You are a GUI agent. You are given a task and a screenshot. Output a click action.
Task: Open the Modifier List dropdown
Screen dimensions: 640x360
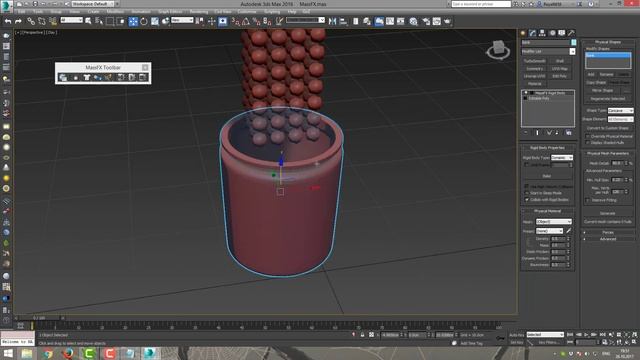click(548, 51)
